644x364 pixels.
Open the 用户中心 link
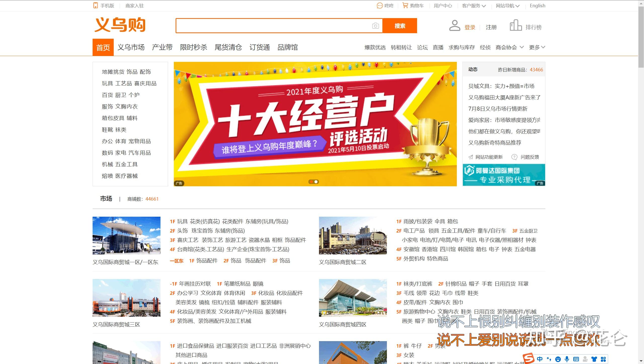tap(443, 6)
